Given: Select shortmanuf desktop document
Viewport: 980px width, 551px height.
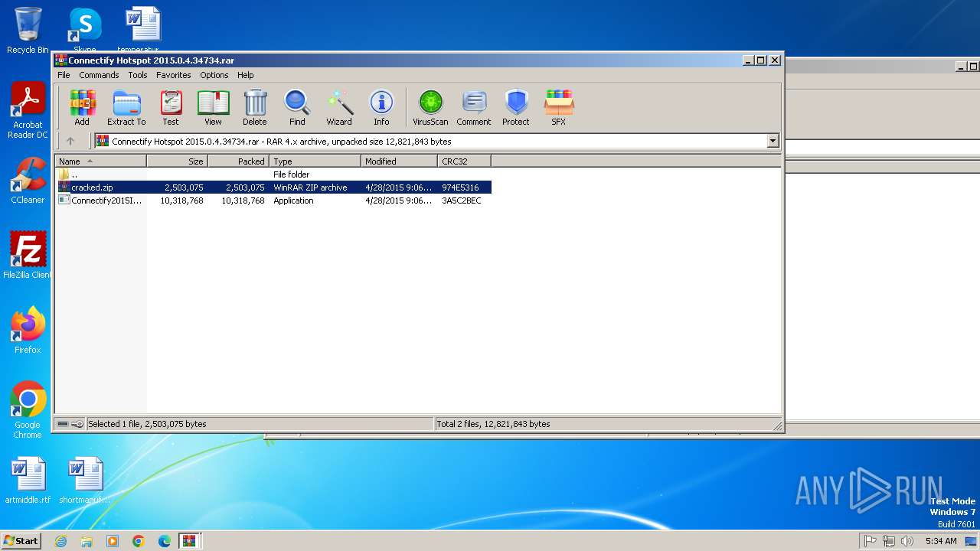Looking at the screenshot, I should (85, 481).
